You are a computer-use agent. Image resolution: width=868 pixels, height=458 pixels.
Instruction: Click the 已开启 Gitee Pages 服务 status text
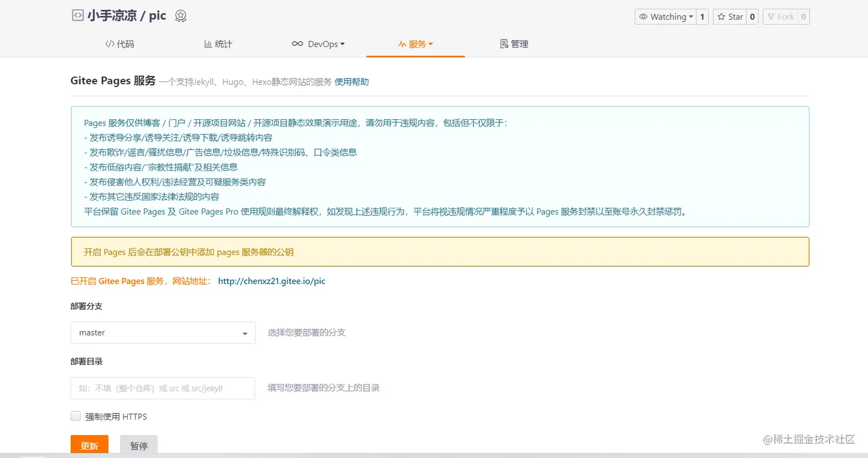(141, 281)
